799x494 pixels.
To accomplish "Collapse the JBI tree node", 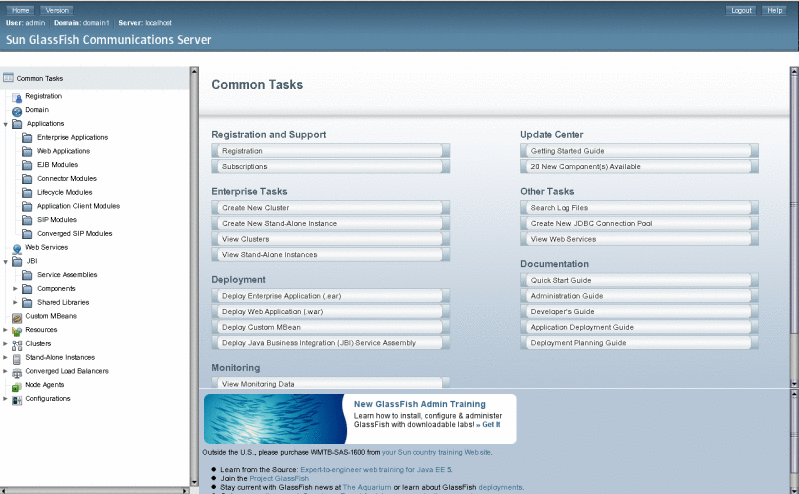I will pos(6,262).
